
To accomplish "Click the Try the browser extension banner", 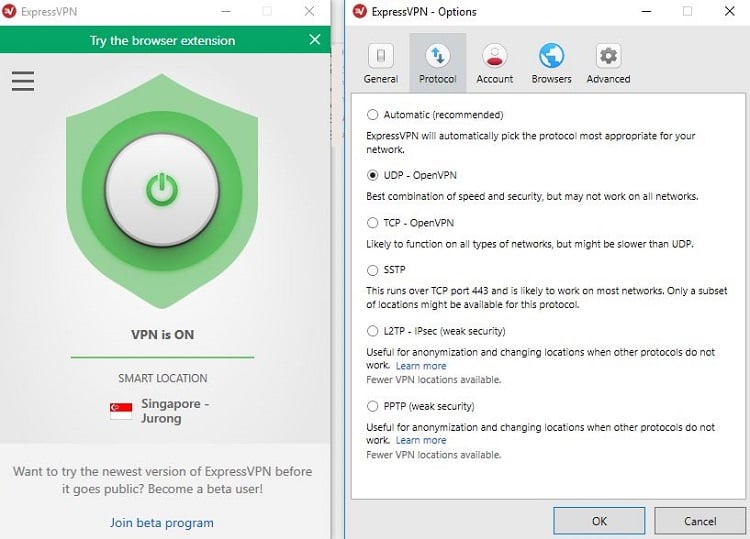I will point(162,41).
